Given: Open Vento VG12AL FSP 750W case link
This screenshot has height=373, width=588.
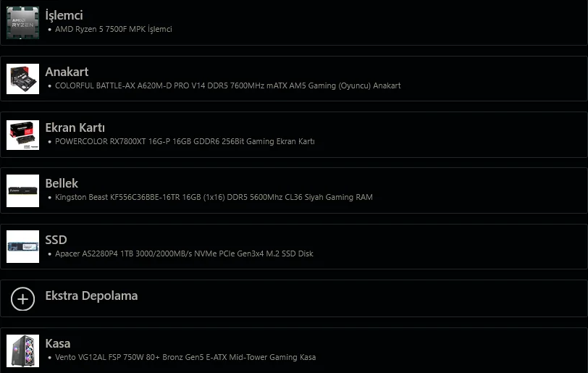Looking at the screenshot, I should (185, 357).
